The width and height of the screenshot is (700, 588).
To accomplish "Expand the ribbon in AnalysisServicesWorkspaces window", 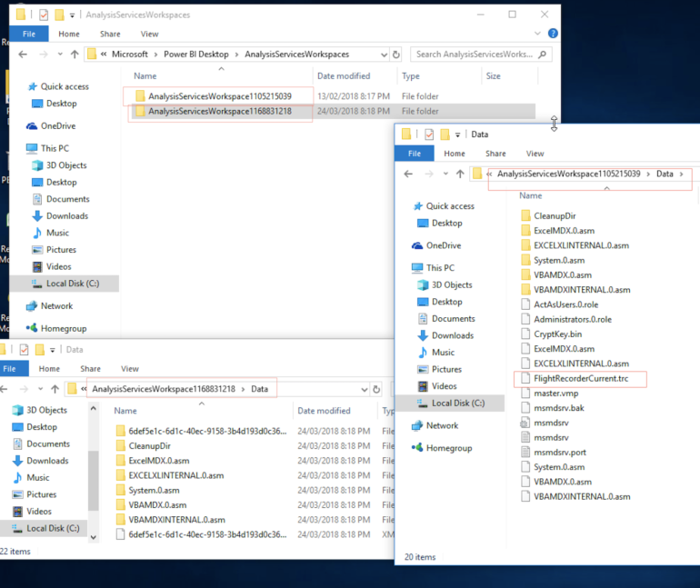I will 537,34.
